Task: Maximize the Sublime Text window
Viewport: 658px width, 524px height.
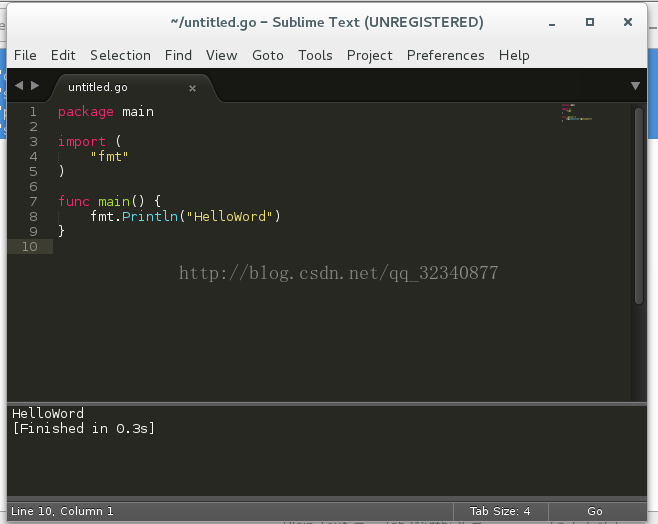Action: click(x=590, y=22)
